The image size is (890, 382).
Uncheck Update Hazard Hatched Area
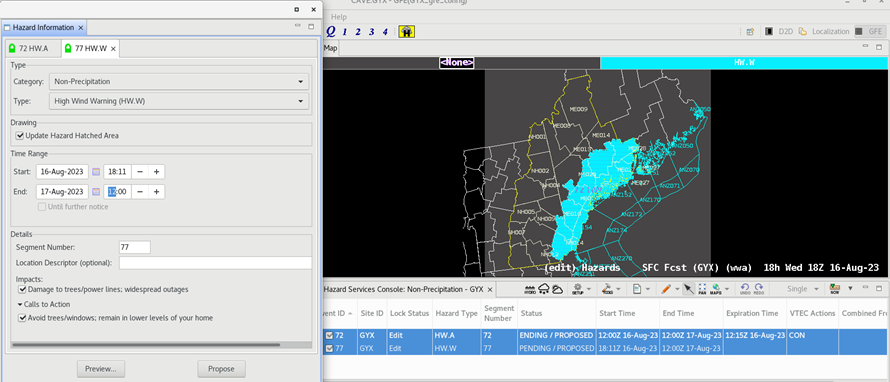(x=20, y=136)
